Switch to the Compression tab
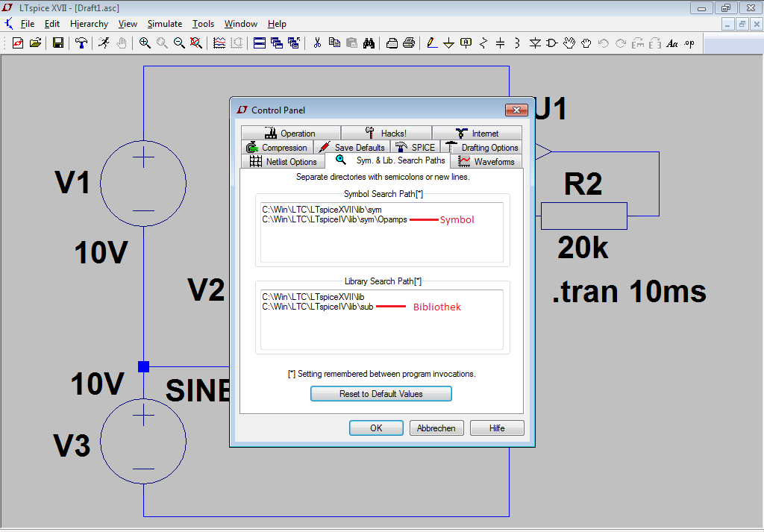The width and height of the screenshot is (764, 532). [278, 147]
